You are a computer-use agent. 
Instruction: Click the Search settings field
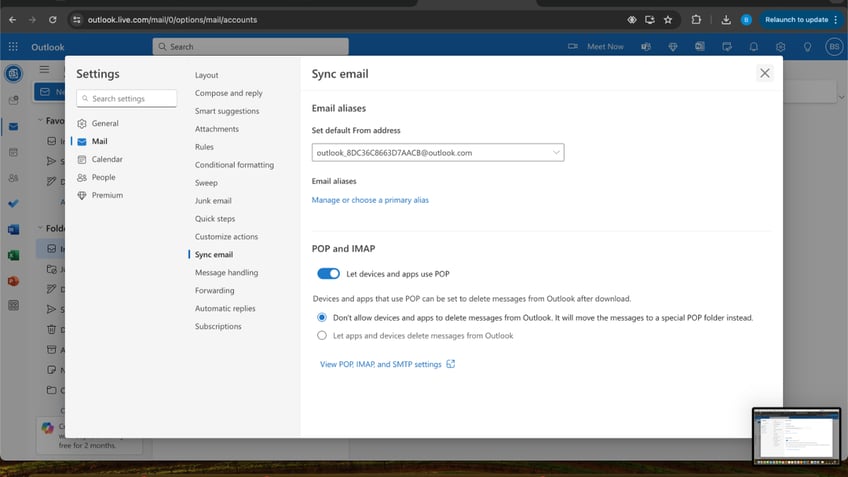coord(127,98)
